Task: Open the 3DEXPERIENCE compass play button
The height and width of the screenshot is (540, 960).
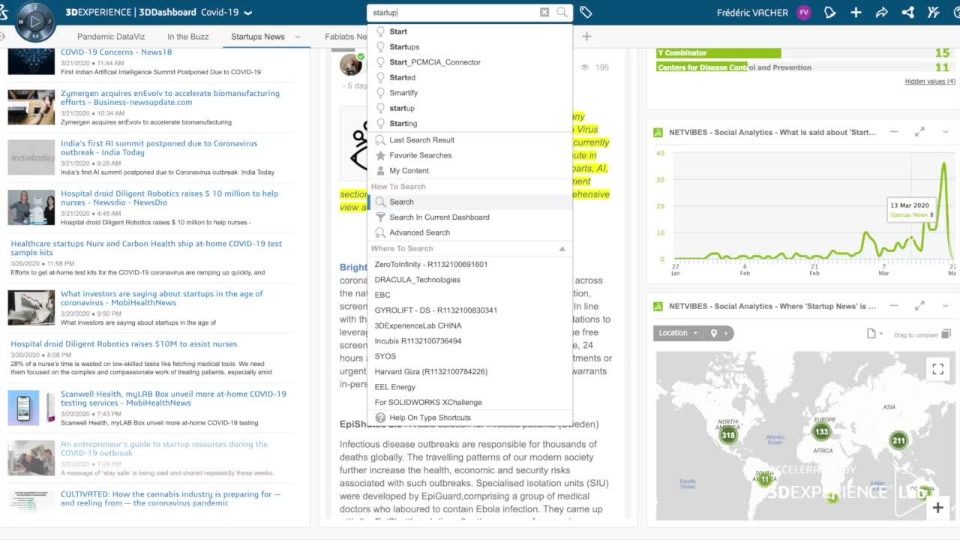Action: click(35, 21)
